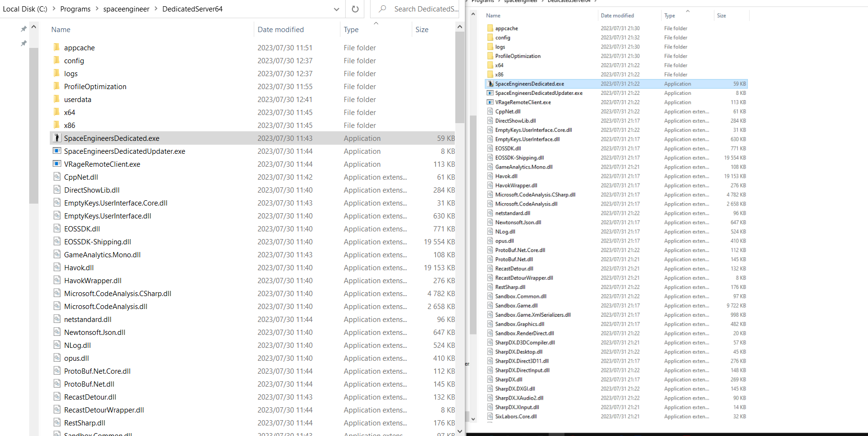Screen dimensions: 868x436
Task: Click the down arrow of right window scrollbar
Action: click(x=473, y=419)
